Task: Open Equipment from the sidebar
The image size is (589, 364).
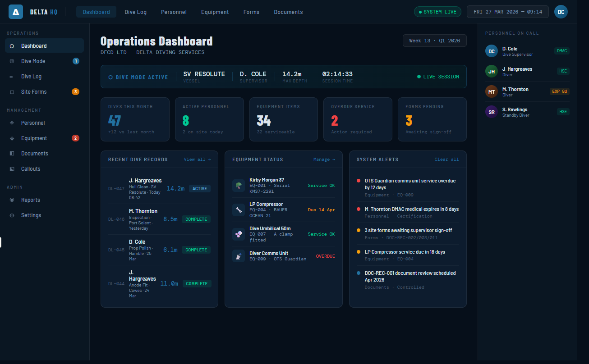Action: tap(34, 138)
